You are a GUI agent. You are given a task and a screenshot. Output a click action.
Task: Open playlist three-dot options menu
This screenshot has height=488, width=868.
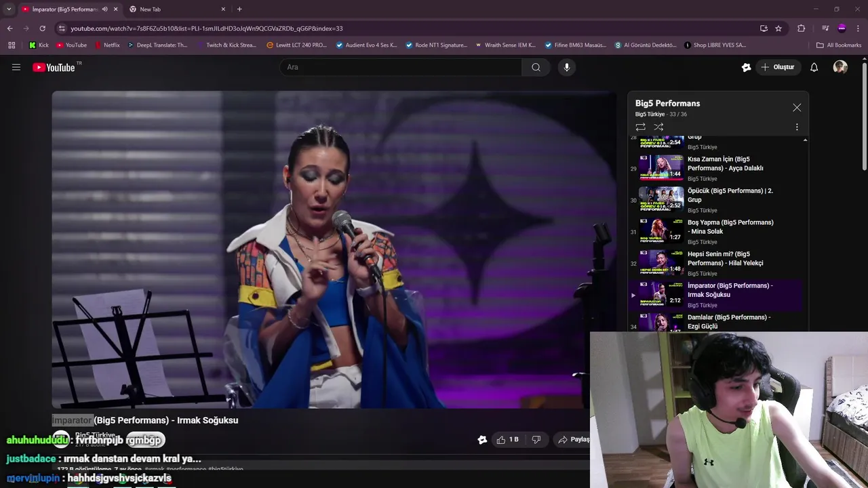point(797,127)
